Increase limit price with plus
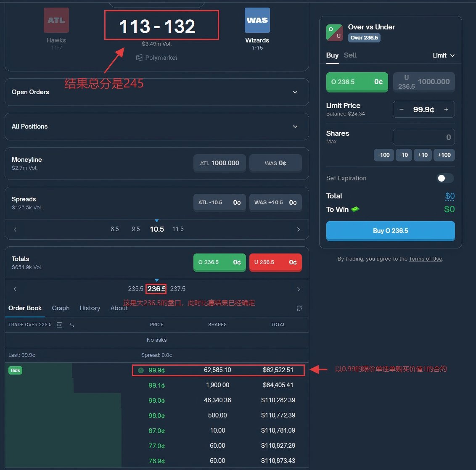This screenshot has width=476, height=470. click(x=446, y=109)
